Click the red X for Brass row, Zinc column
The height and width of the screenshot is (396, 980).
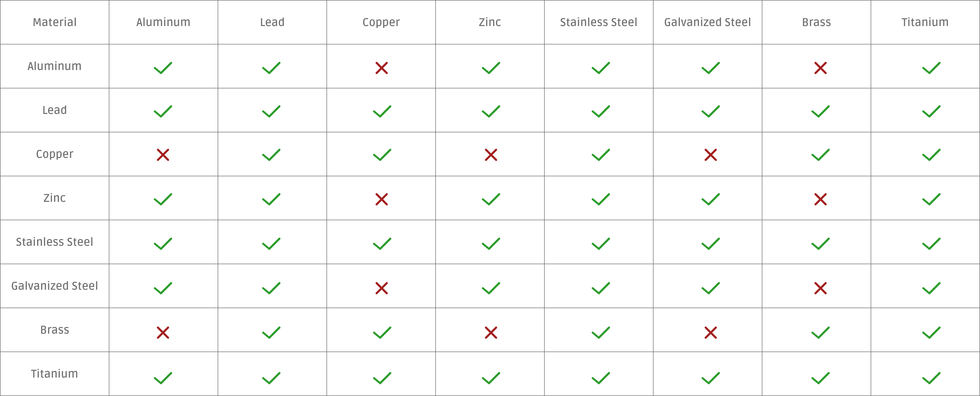[491, 333]
